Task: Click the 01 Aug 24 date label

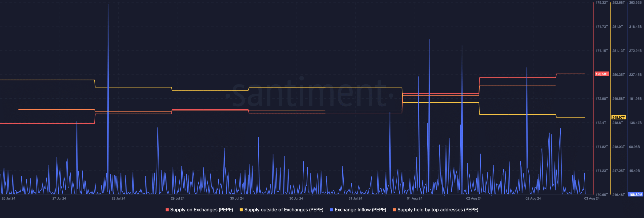Action: 415,198
